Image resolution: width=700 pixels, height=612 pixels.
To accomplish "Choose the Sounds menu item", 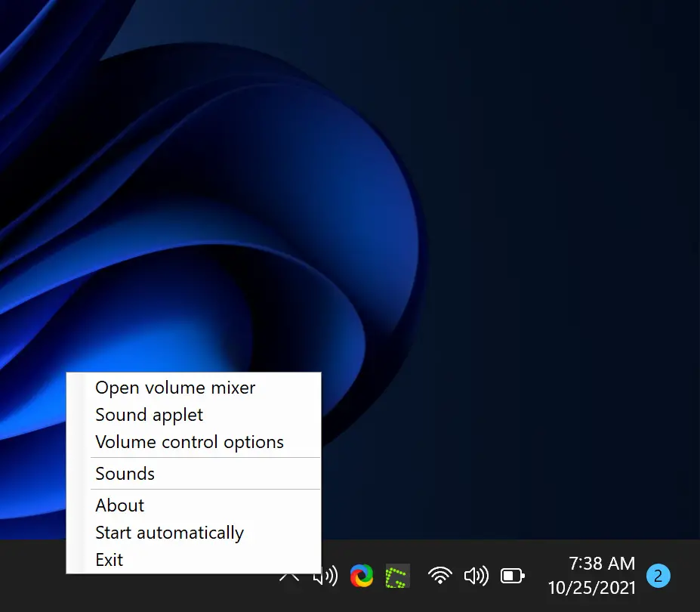I will click(x=194, y=474).
